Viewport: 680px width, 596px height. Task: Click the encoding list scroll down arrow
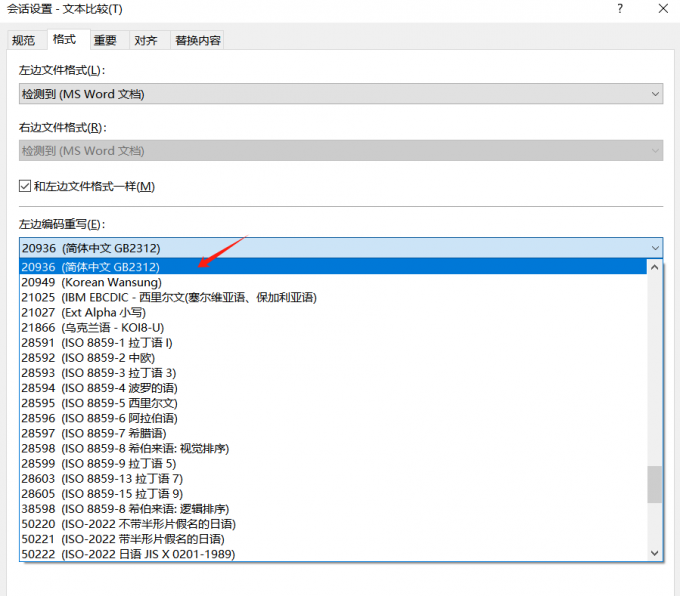pos(654,553)
